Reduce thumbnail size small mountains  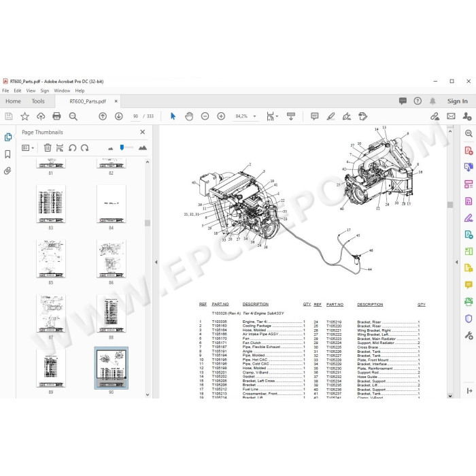click(110, 148)
